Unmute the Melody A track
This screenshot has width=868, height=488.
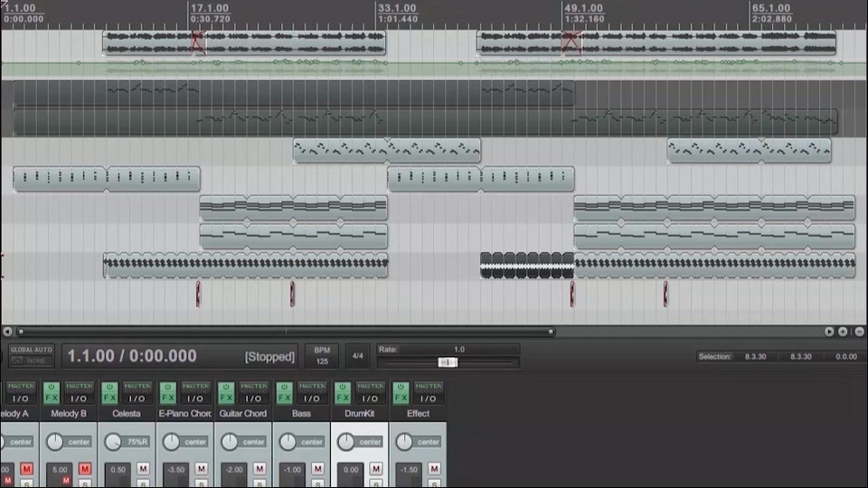pos(26,469)
